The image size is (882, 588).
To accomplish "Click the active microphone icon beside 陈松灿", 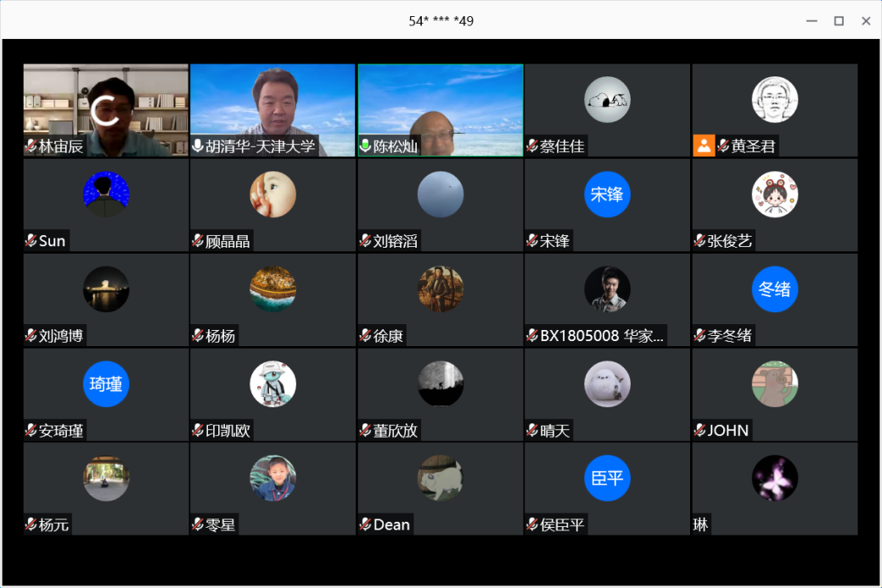I will click(366, 147).
